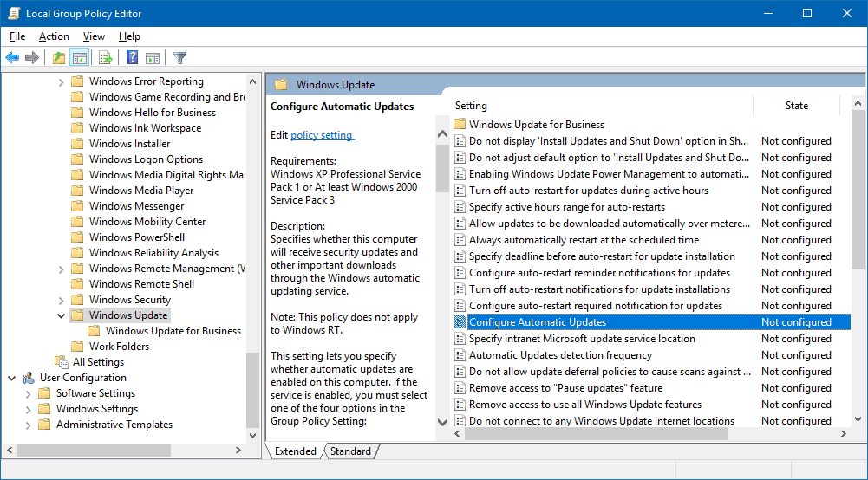Toggle the Show/Hide Action Pane icon
This screenshot has height=480, width=868.
click(x=153, y=57)
